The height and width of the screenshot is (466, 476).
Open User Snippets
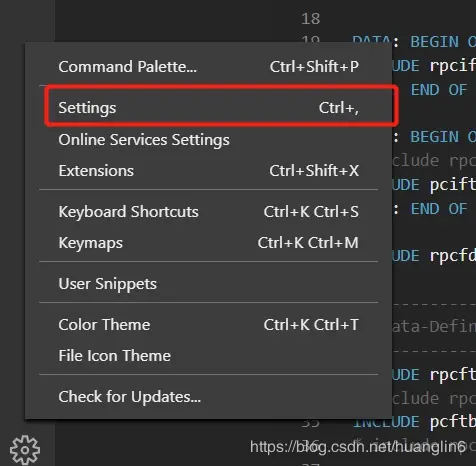coord(209,284)
